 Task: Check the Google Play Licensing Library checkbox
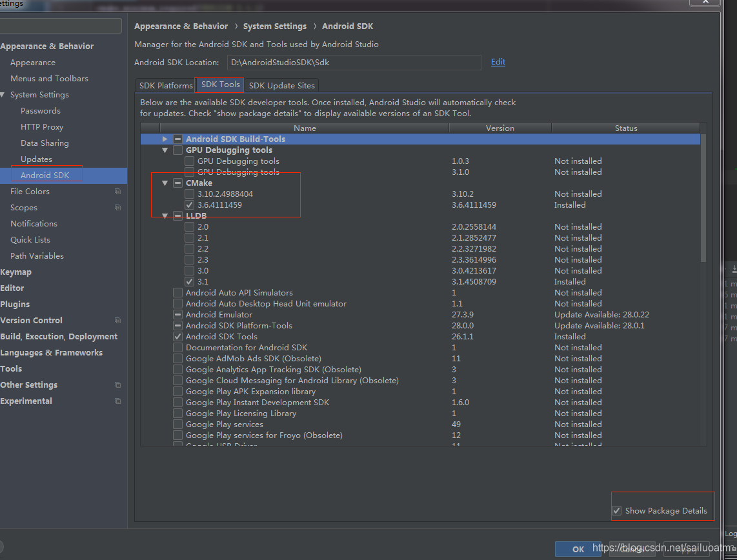coord(177,414)
